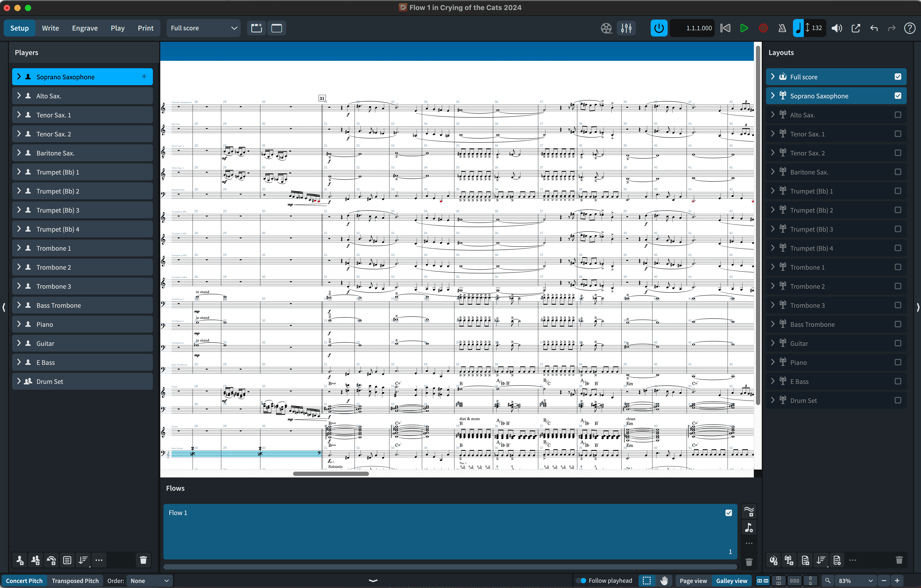Check the Trombone 1 layout checkbox
This screenshot has width=921, height=588.
point(898,267)
